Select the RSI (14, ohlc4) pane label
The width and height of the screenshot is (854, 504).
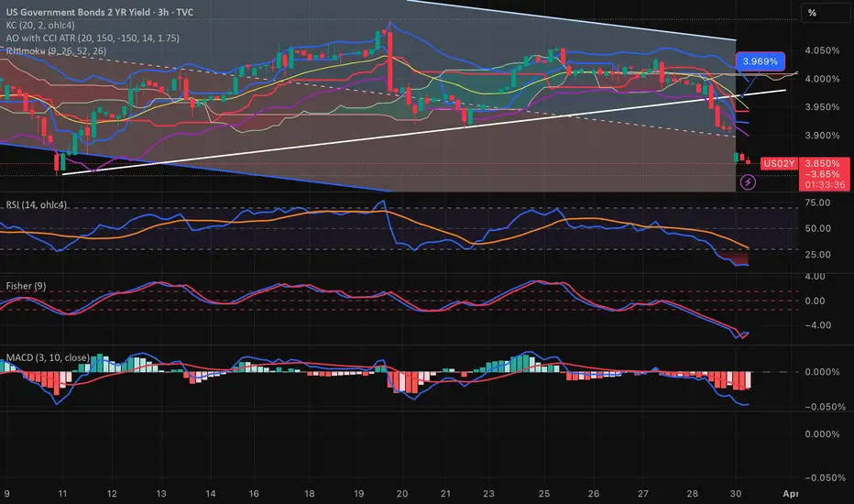tap(37, 204)
